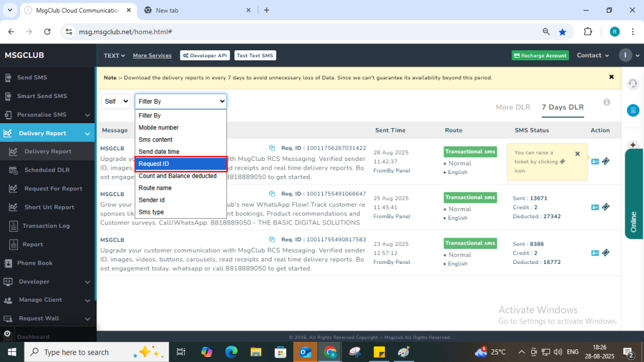Select Sms content filter option

pyautogui.click(x=180, y=140)
